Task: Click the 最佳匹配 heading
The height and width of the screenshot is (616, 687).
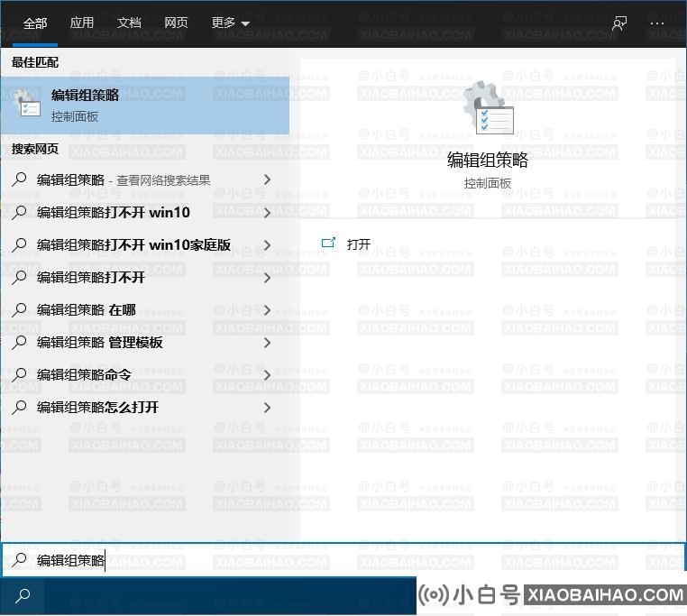Action: pyautogui.click(x=35, y=62)
